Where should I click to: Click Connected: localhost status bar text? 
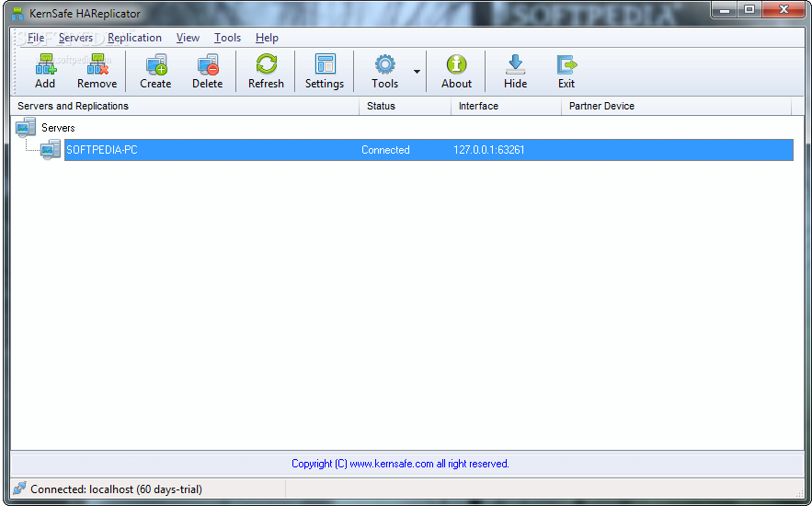pyautogui.click(x=116, y=489)
